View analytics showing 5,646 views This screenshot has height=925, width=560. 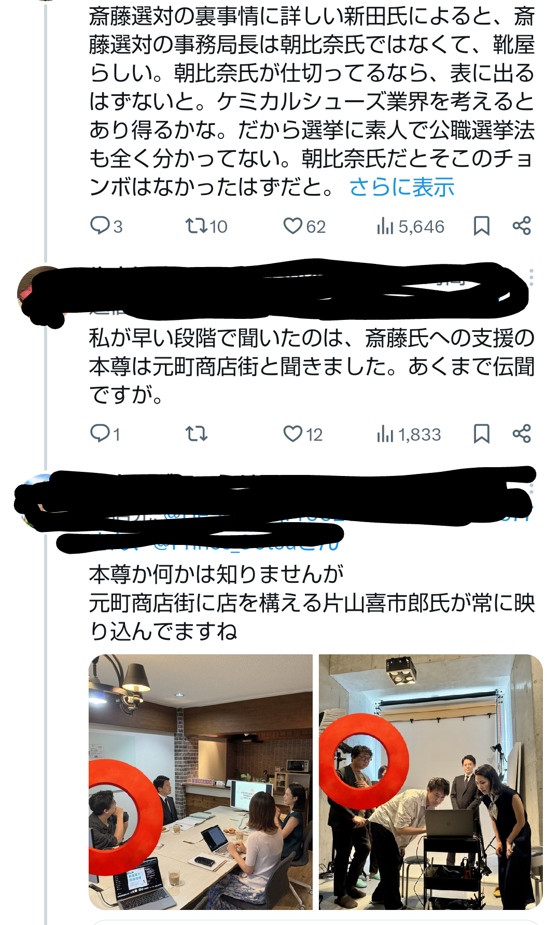point(410,227)
